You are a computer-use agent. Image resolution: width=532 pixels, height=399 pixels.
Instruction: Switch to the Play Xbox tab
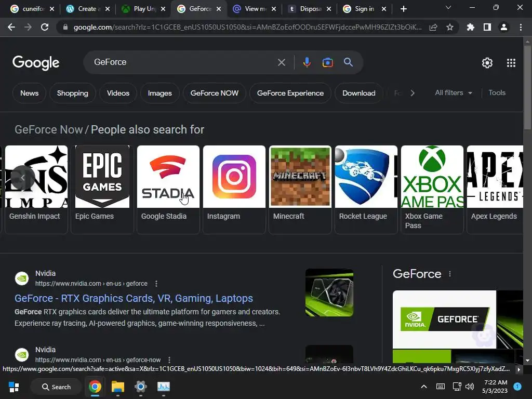[144, 9]
